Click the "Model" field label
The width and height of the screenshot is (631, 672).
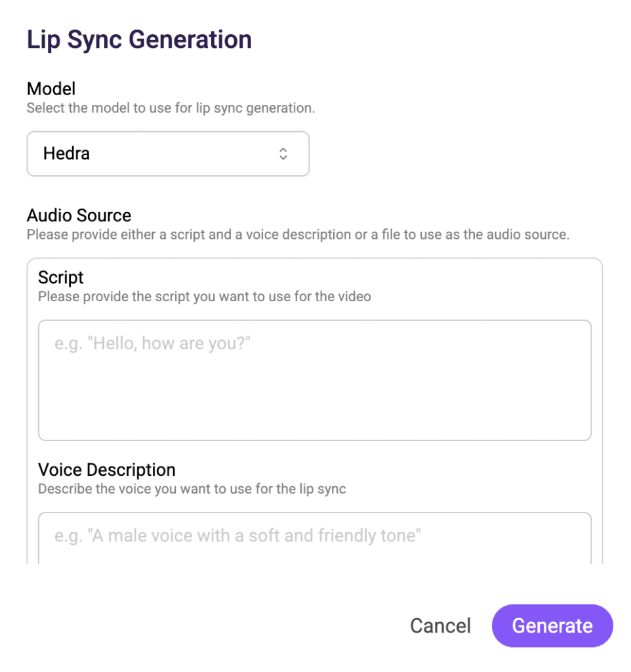point(51,89)
